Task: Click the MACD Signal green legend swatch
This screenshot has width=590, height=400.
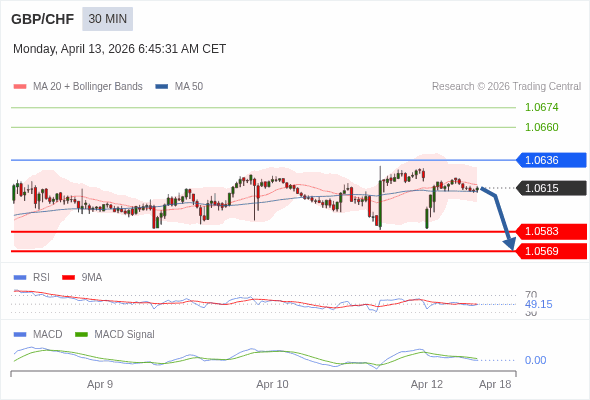Action: click(x=81, y=335)
